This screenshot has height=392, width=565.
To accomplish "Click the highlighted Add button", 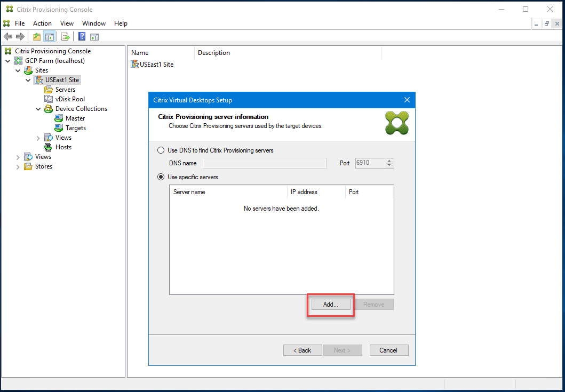I will click(330, 304).
